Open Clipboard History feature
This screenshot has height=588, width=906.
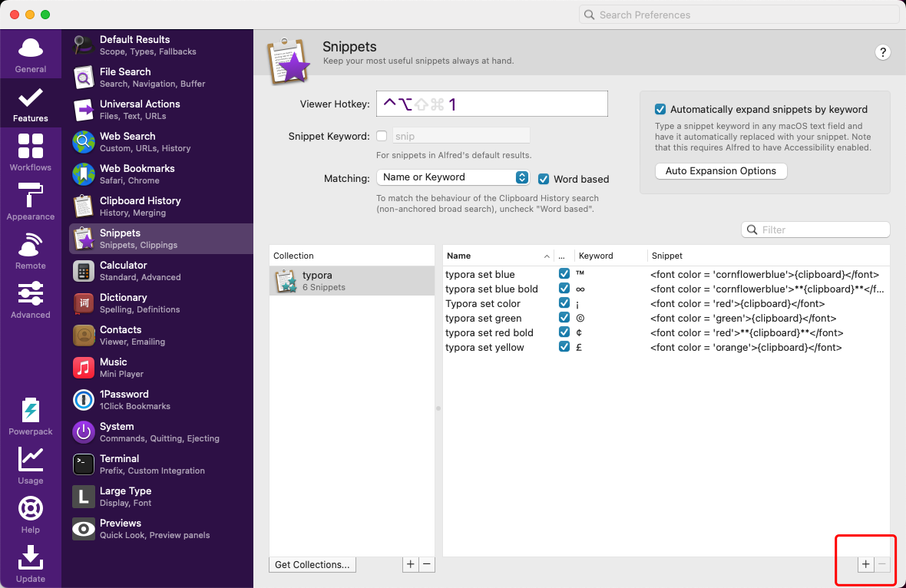point(160,206)
